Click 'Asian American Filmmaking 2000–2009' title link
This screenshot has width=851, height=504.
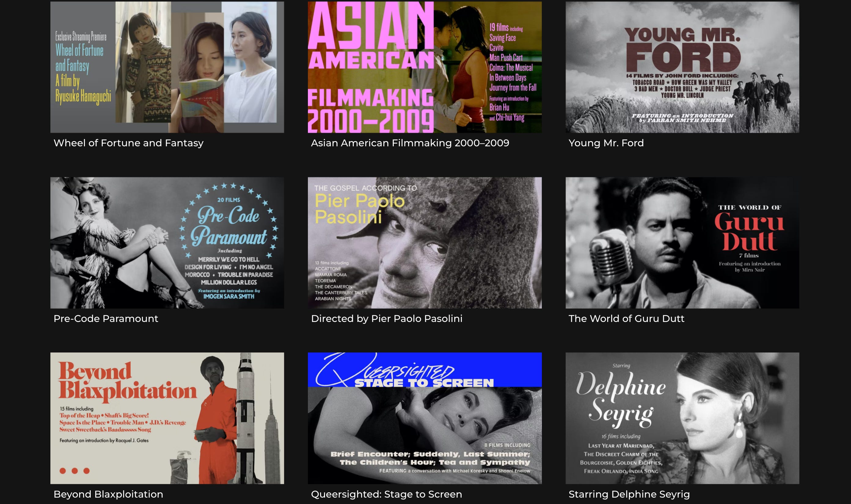click(x=410, y=143)
